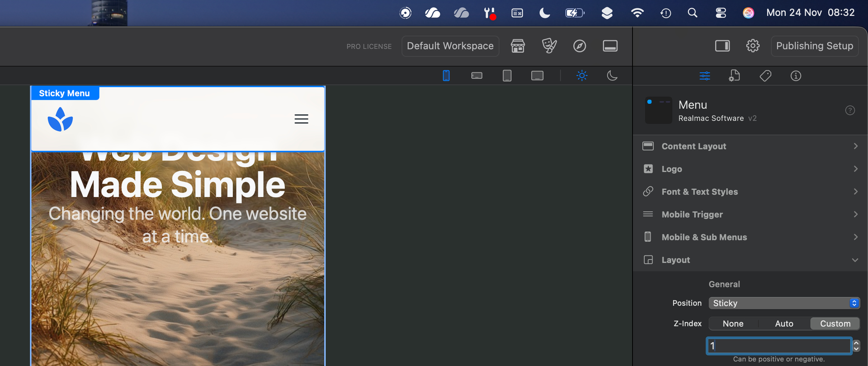Image resolution: width=868 pixels, height=366 pixels.
Task: Open Siri from the menu bar
Action: (x=748, y=13)
